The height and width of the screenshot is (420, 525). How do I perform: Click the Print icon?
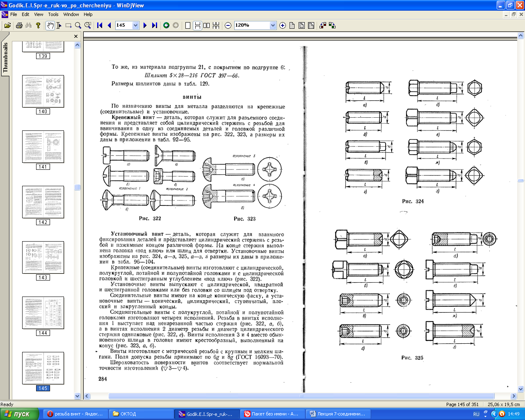tap(19, 25)
